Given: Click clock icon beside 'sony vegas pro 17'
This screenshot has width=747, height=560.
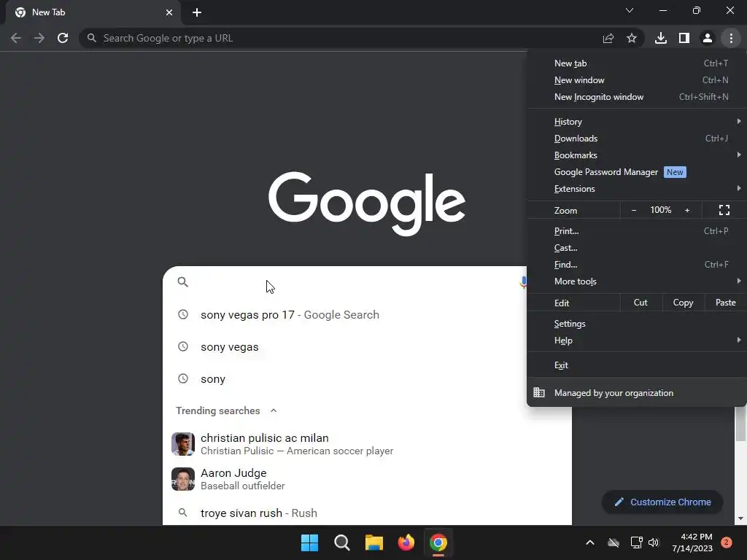Looking at the screenshot, I should (x=183, y=314).
